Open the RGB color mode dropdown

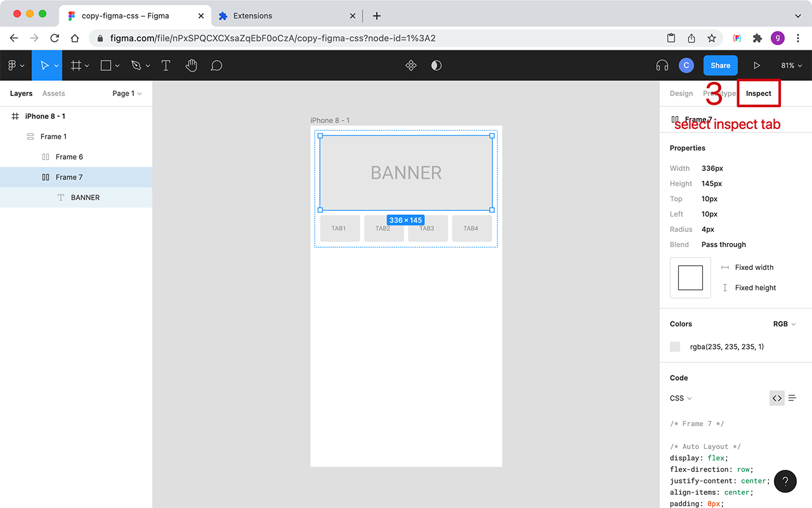click(784, 324)
